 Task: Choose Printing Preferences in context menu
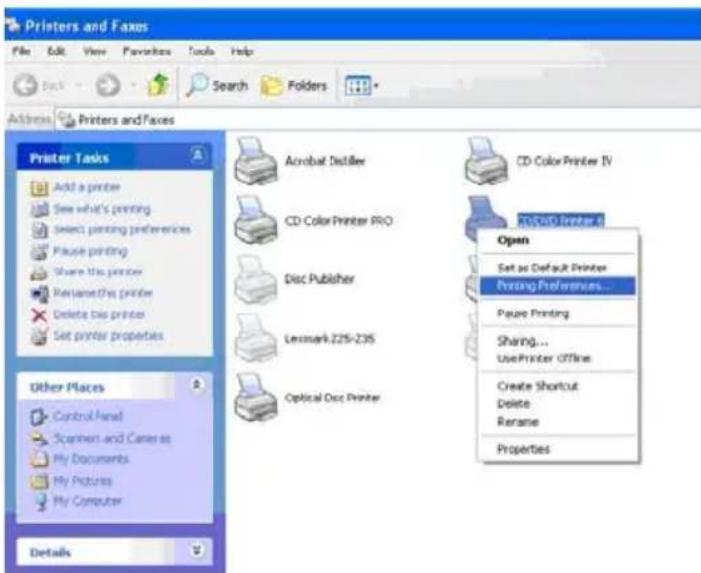point(557,286)
